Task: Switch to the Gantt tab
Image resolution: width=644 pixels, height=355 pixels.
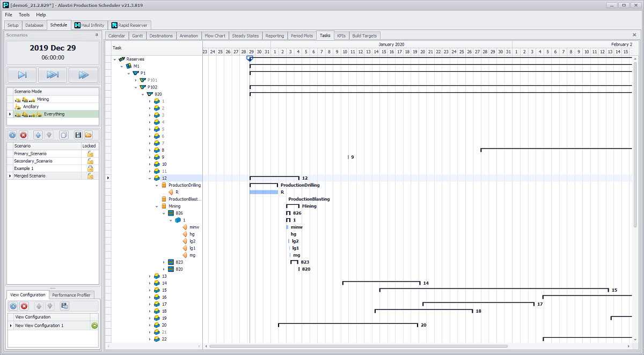Action: (x=137, y=36)
